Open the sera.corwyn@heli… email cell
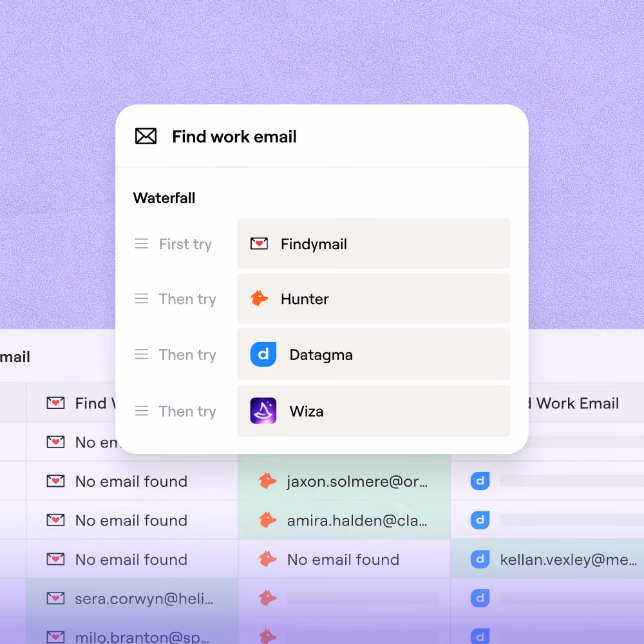Screen dimensions: 644x644 click(x=132, y=598)
